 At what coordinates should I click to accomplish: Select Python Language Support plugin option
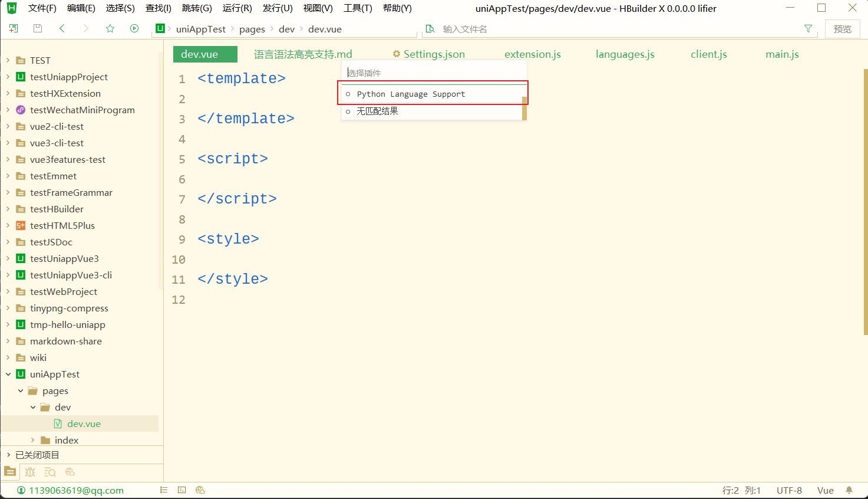pos(433,94)
